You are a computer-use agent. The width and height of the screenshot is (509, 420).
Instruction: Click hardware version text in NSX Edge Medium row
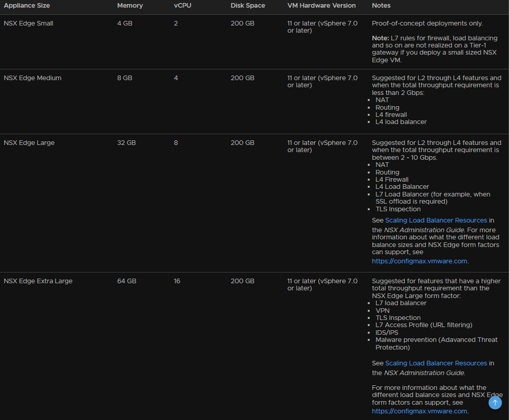pos(322,82)
